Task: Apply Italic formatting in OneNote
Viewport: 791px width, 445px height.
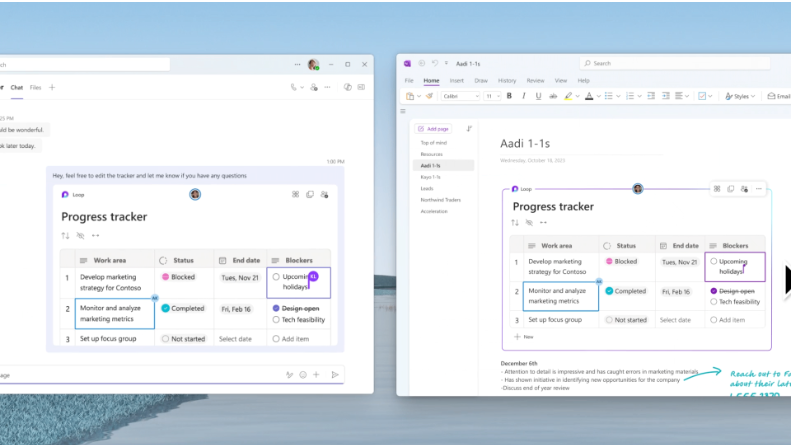Action: coord(524,96)
